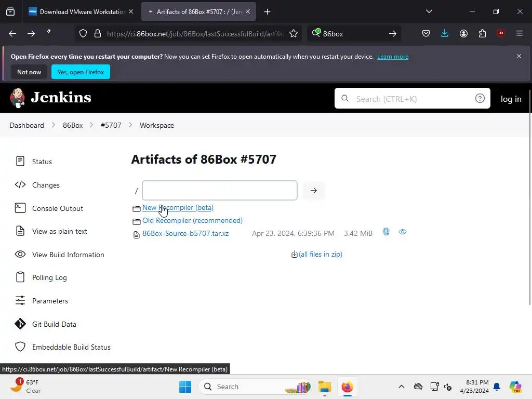Click the 86box Firefox search field
532x399 pixels.
point(353,34)
